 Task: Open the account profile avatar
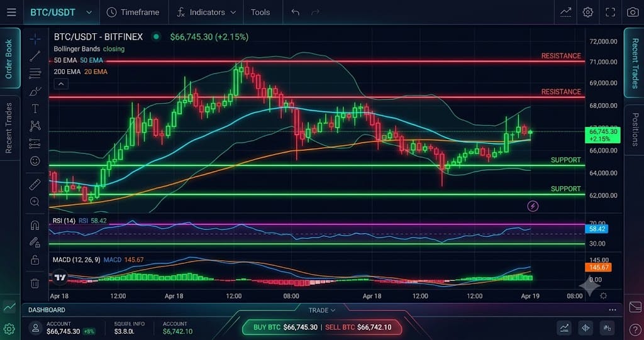pyautogui.click(x=36, y=328)
